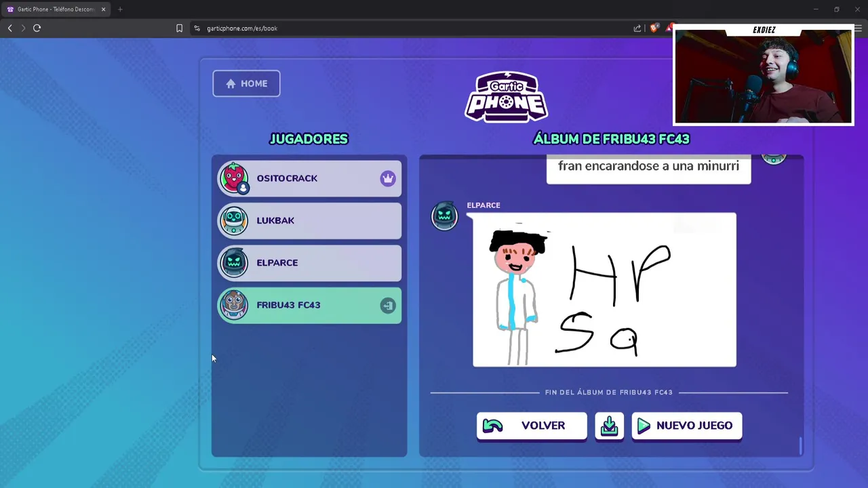
Task: Open a new browser tab with plus
Action: tap(120, 9)
